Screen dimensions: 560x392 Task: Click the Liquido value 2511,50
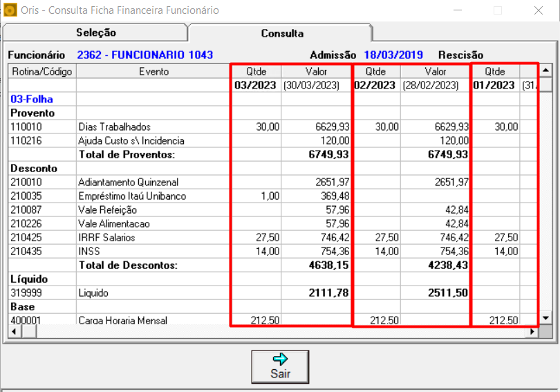click(x=448, y=292)
